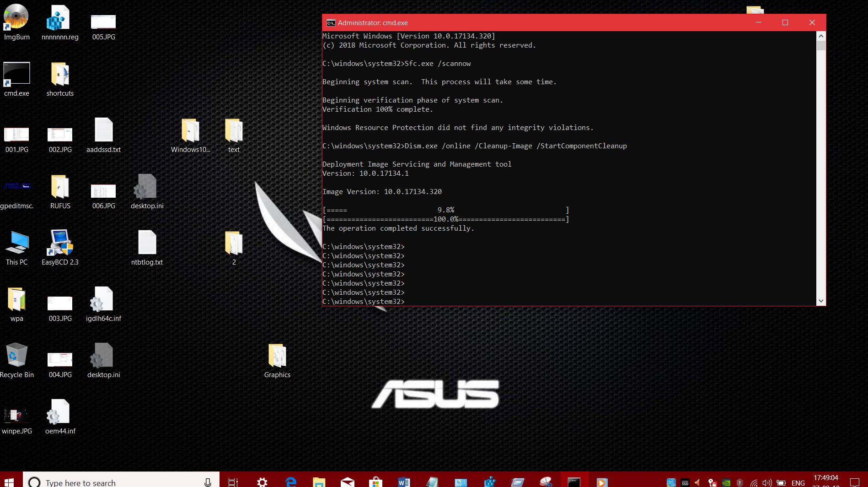The height and width of the screenshot is (487, 868).
Task: Select the folder named text
Action: [234, 135]
